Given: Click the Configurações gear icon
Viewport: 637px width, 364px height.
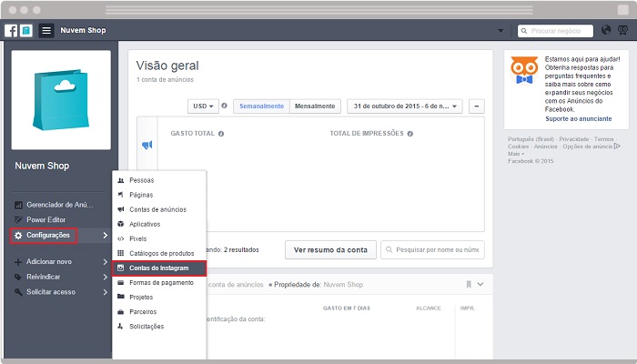Looking at the screenshot, I should coord(18,235).
